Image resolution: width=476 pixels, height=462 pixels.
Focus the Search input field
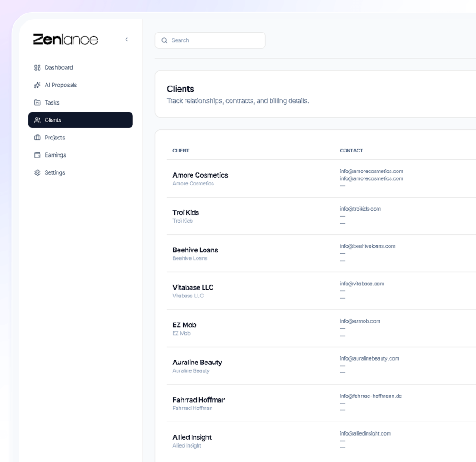point(215,40)
